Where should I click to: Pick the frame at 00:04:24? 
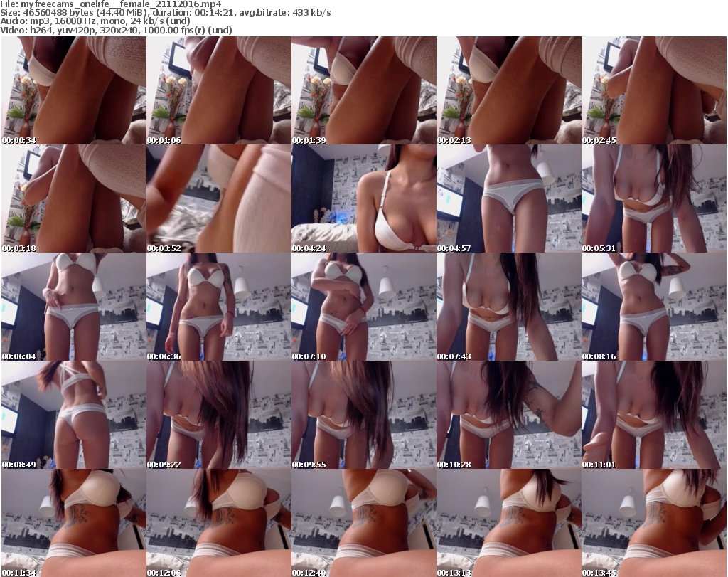364,198
